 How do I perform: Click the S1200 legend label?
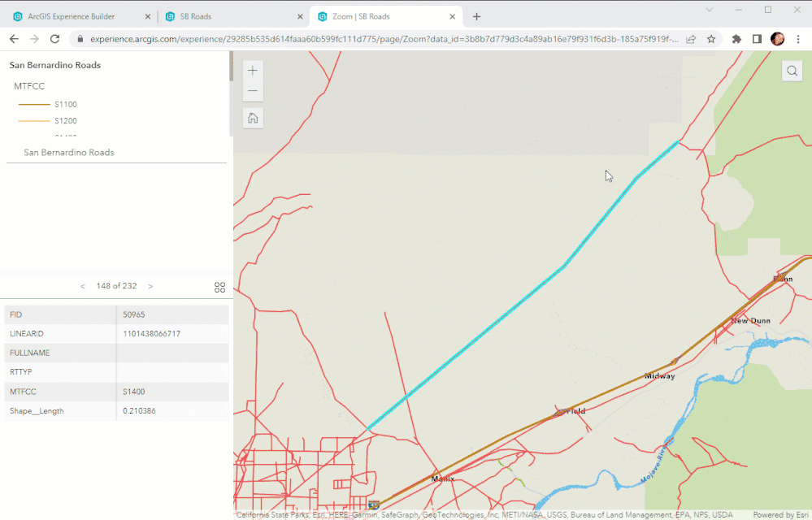click(x=66, y=121)
